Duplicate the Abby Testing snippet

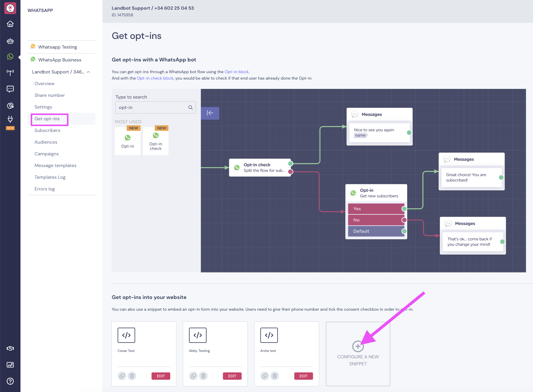pyautogui.click(x=193, y=376)
